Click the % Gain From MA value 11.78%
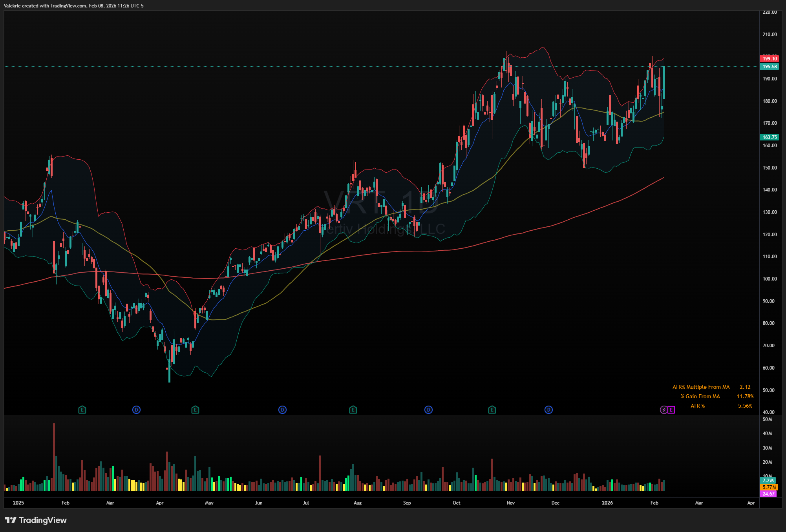Image resolution: width=786 pixels, height=532 pixels. 745,397
